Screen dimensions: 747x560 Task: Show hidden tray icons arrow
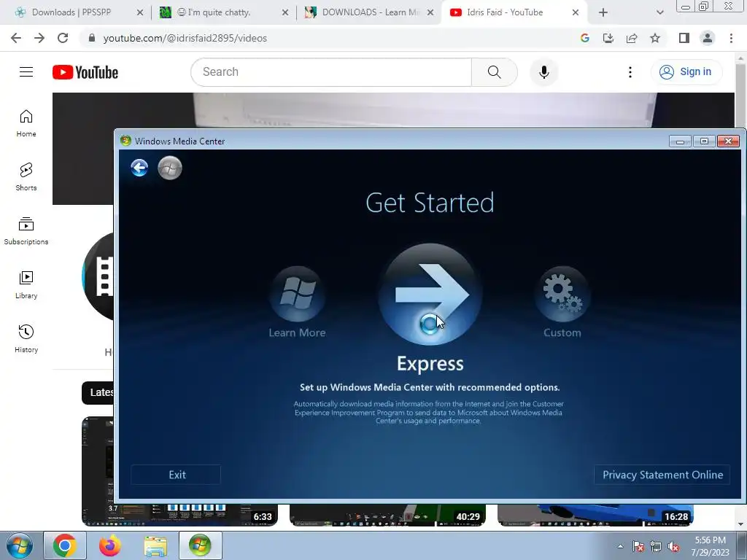pyautogui.click(x=620, y=546)
